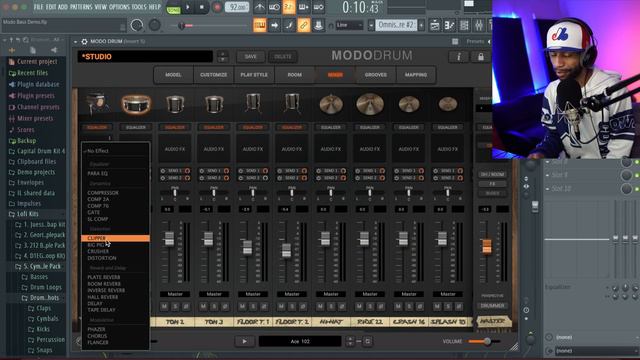Switch to the GROOVES tab
Viewport: 640px width, 360px height.
[x=376, y=75]
